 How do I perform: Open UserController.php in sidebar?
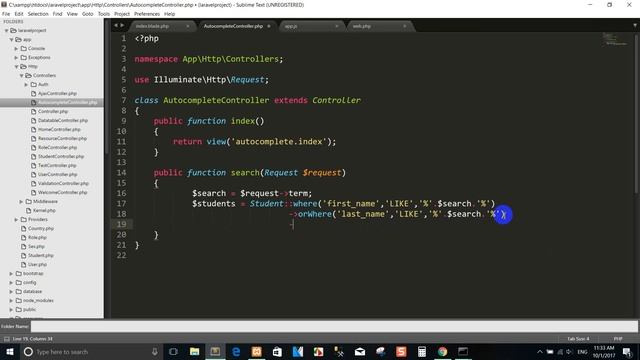[57, 174]
